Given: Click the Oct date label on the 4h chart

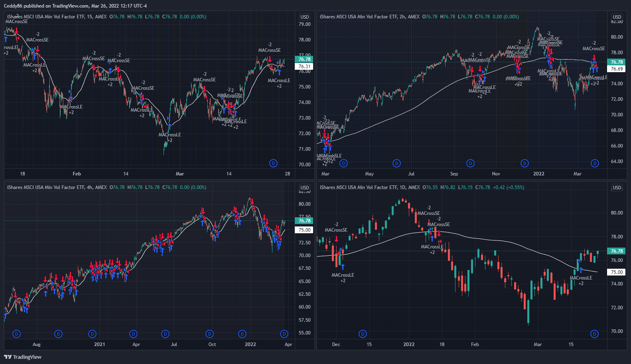Looking at the screenshot, I should (x=212, y=344).
